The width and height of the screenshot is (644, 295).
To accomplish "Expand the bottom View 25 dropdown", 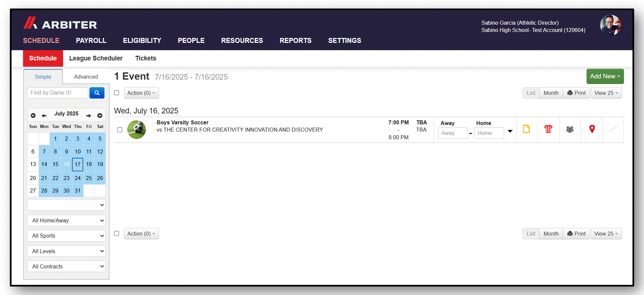I will point(606,234).
